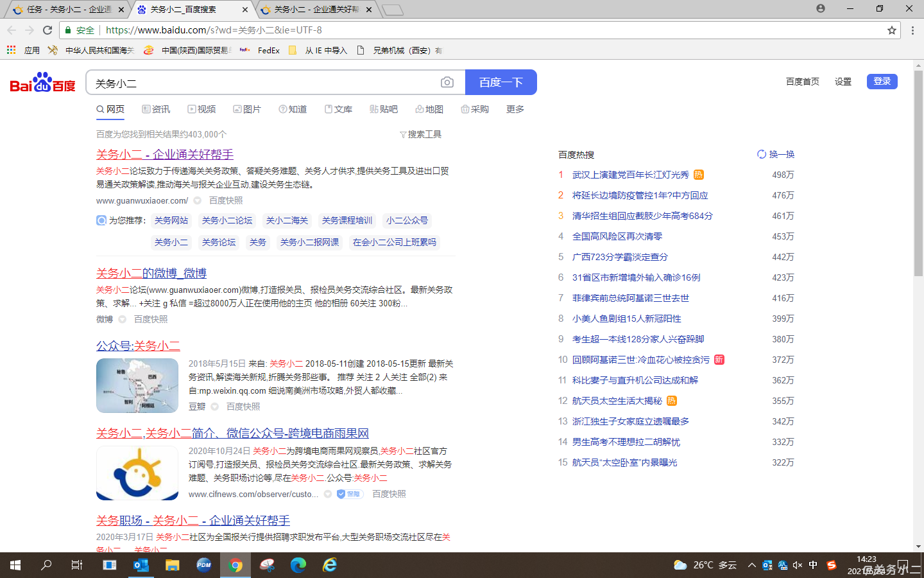Switch to Chrome taskbar icon
This screenshot has height=578, width=924.
pos(235,565)
